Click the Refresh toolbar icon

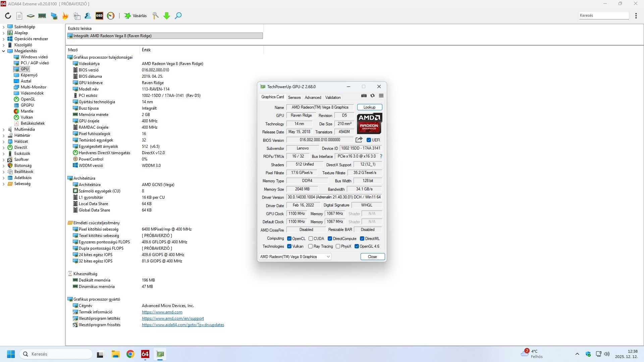8,16
